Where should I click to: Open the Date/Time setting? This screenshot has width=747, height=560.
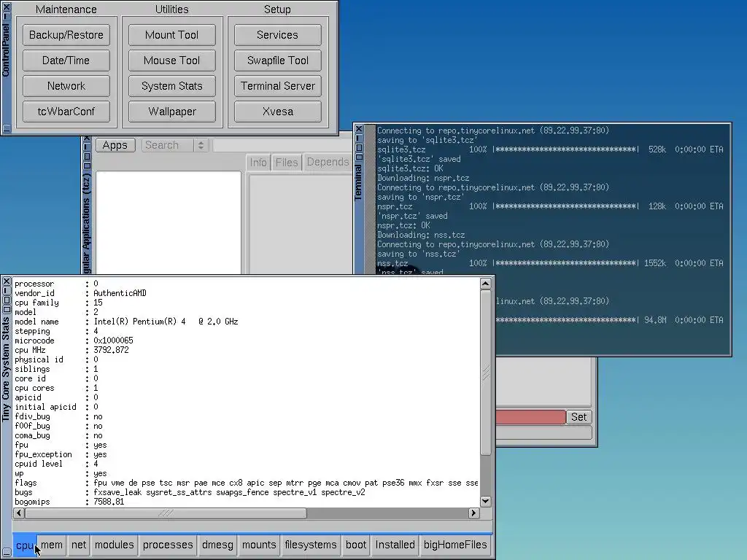tap(66, 61)
